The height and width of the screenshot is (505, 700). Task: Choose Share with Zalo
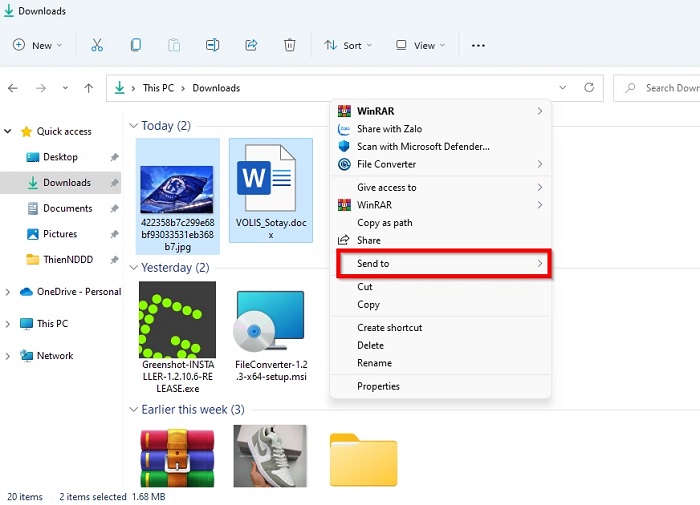[x=441, y=129]
